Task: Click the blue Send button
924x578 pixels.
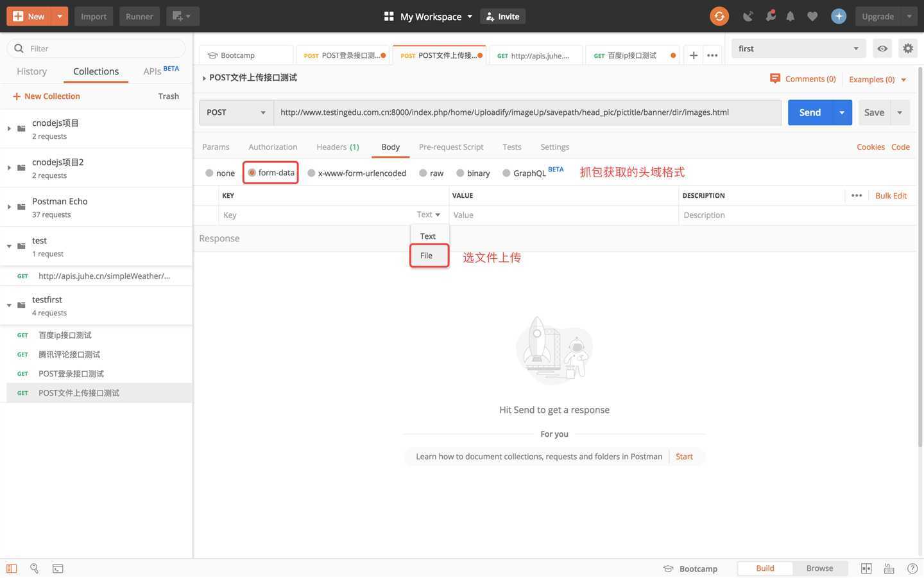Action: coord(810,112)
